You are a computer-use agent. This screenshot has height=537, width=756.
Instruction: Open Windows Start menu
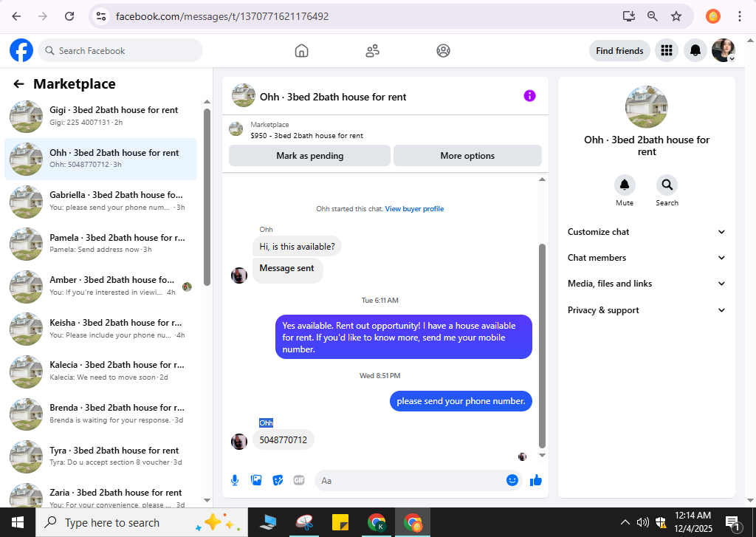[18, 522]
